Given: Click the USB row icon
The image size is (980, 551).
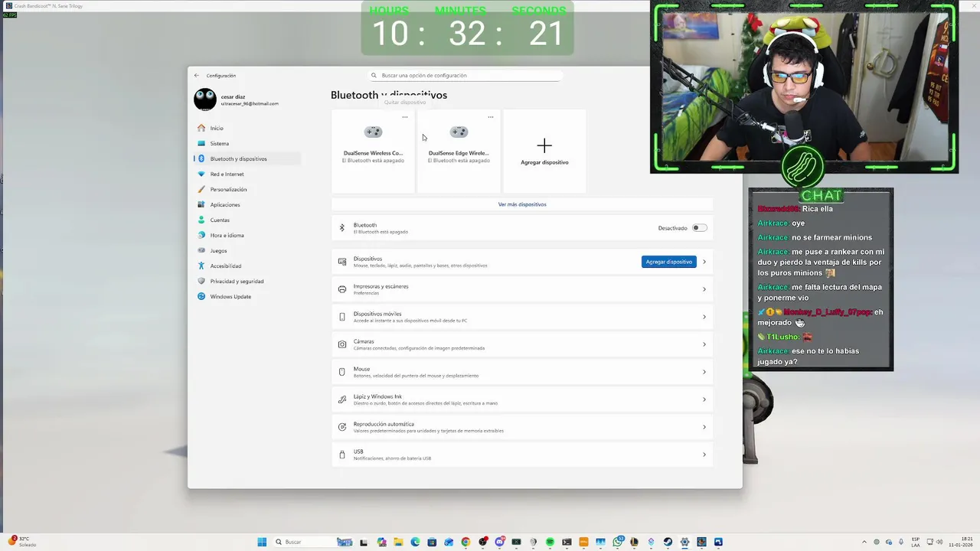Looking at the screenshot, I should [342, 455].
